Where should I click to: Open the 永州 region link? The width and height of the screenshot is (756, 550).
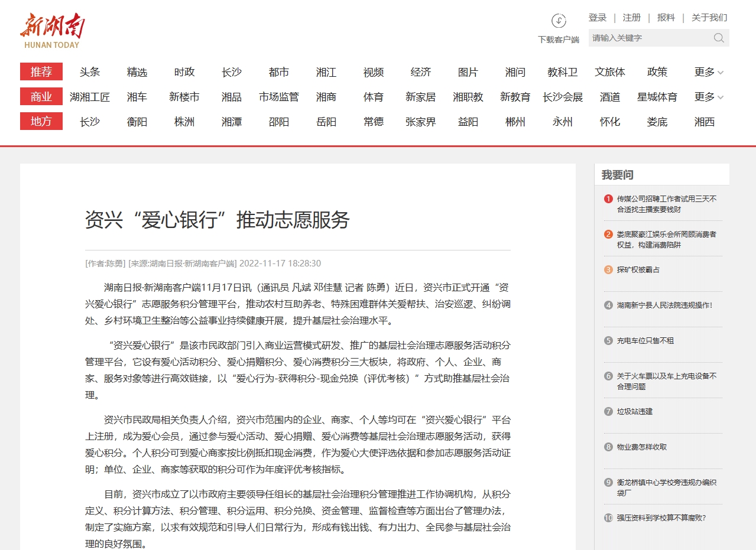563,122
